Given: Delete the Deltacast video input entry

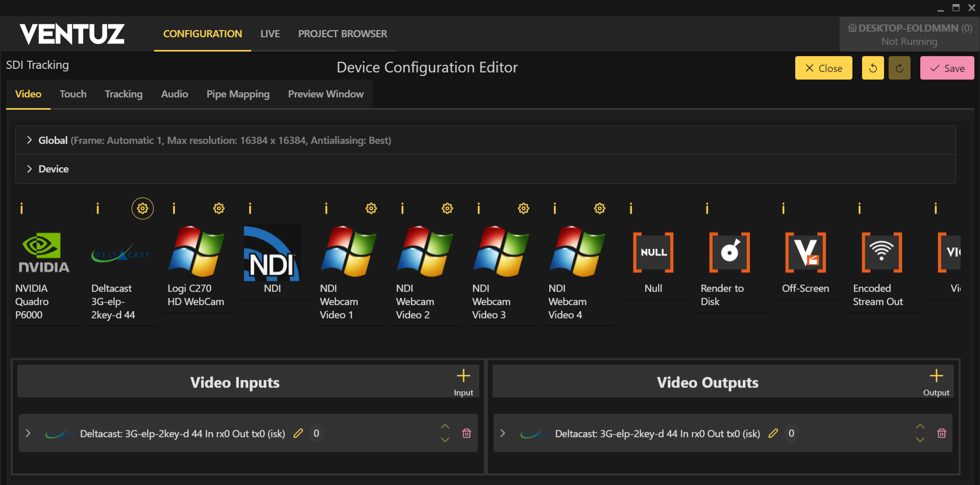Looking at the screenshot, I should tap(467, 433).
